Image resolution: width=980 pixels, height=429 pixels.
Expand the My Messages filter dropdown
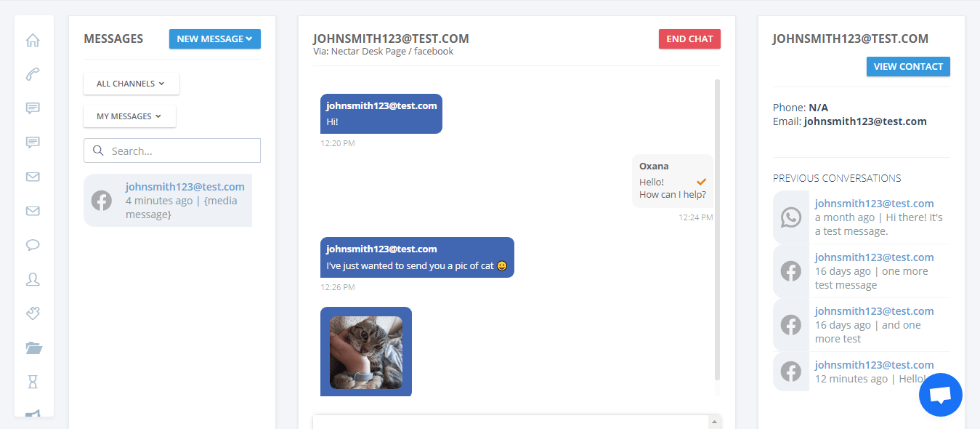tap(129, 116)
